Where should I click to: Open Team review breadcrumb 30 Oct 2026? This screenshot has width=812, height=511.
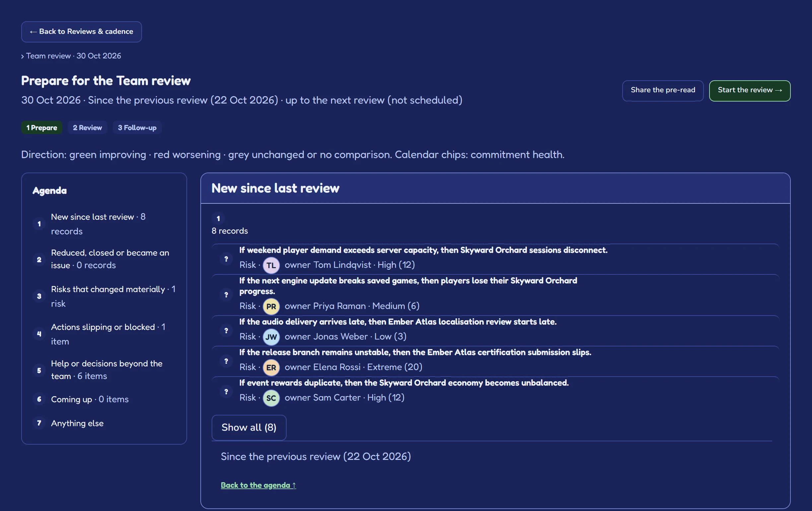point(74,56)
